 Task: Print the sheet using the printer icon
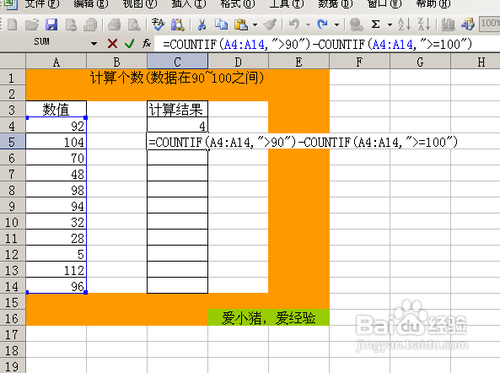(115, 25)
